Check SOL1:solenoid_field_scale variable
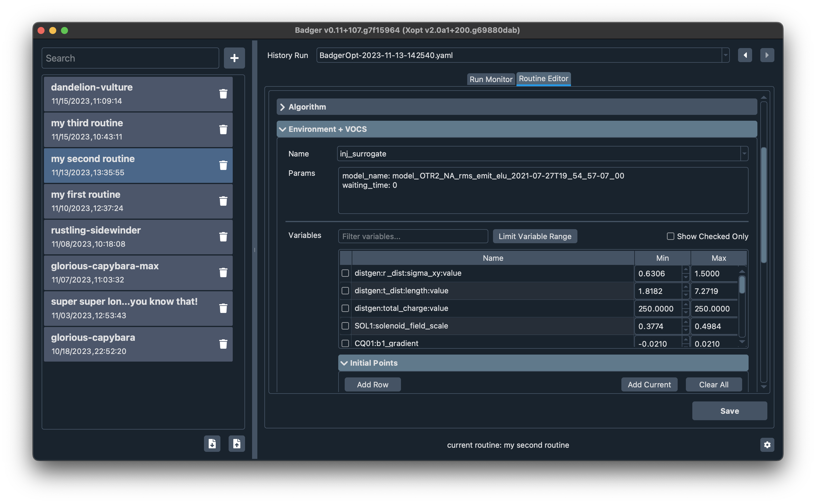This screenshot has width=816, height=504. [345, 326]
